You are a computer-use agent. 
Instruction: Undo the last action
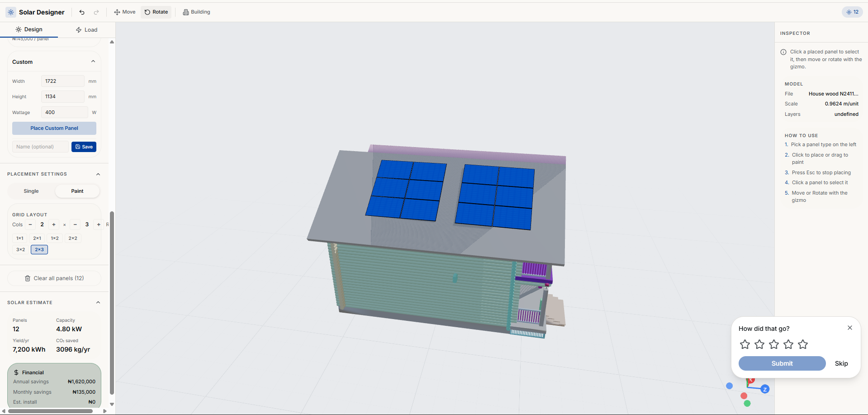82,12
